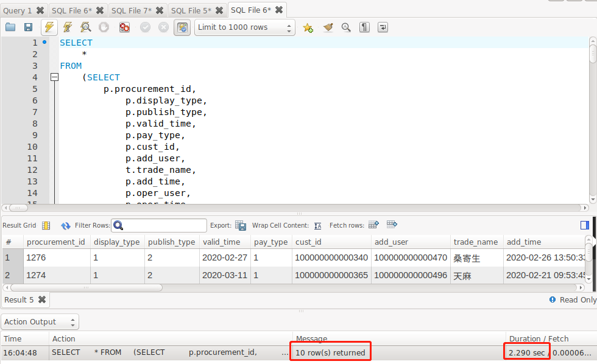Sort by the procurement_id column header

pyautogui.click(x=56, y=242)
